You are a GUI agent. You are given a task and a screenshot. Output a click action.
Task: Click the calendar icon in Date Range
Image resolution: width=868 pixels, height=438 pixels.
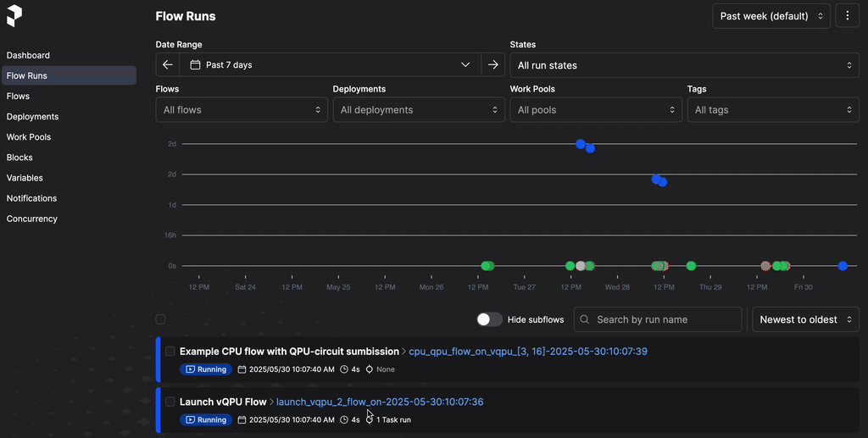(x=195, y=65)
